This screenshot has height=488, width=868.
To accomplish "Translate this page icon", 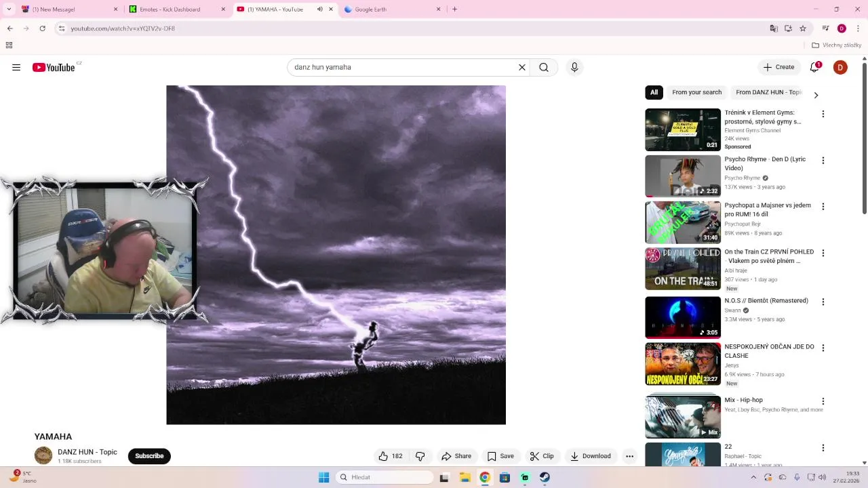I will click(774, 28).
